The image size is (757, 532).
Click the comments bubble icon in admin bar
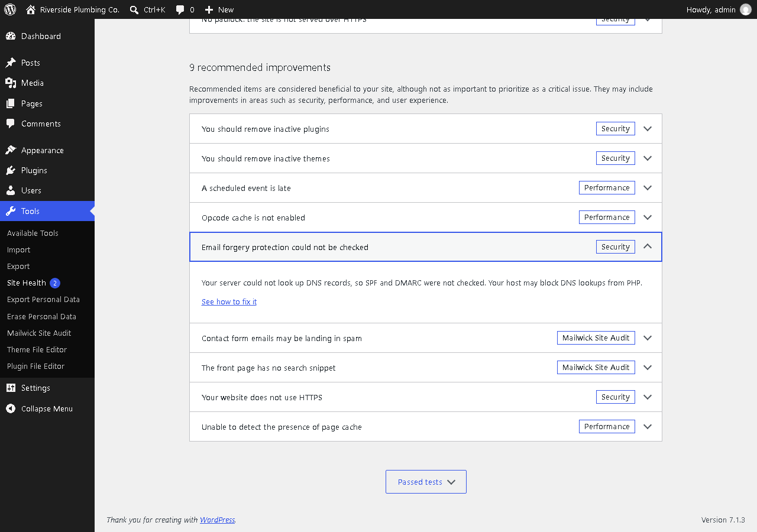[x=180, y=9]
